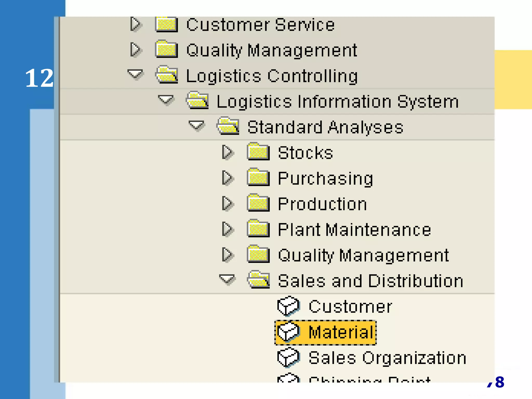
Task: Expand the Stocks folder arrow
Action: coord(228,152)
